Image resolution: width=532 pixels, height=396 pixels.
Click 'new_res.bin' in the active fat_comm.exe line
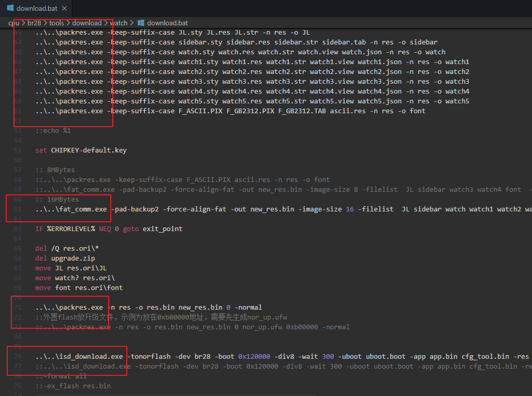(272, 209)
